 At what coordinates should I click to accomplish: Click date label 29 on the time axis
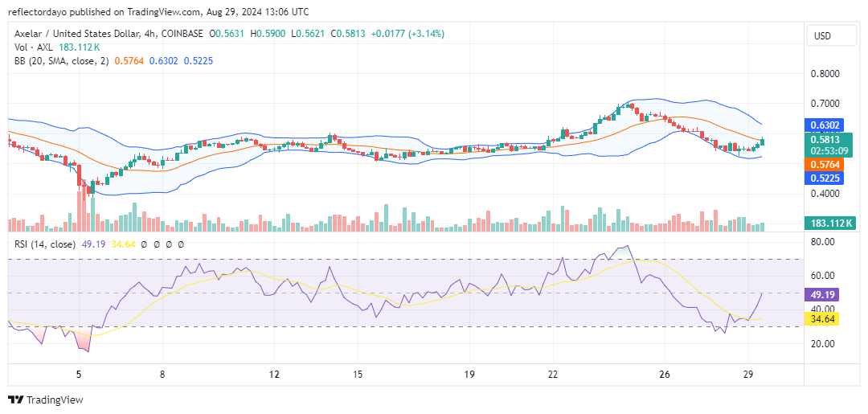(748, 374)
